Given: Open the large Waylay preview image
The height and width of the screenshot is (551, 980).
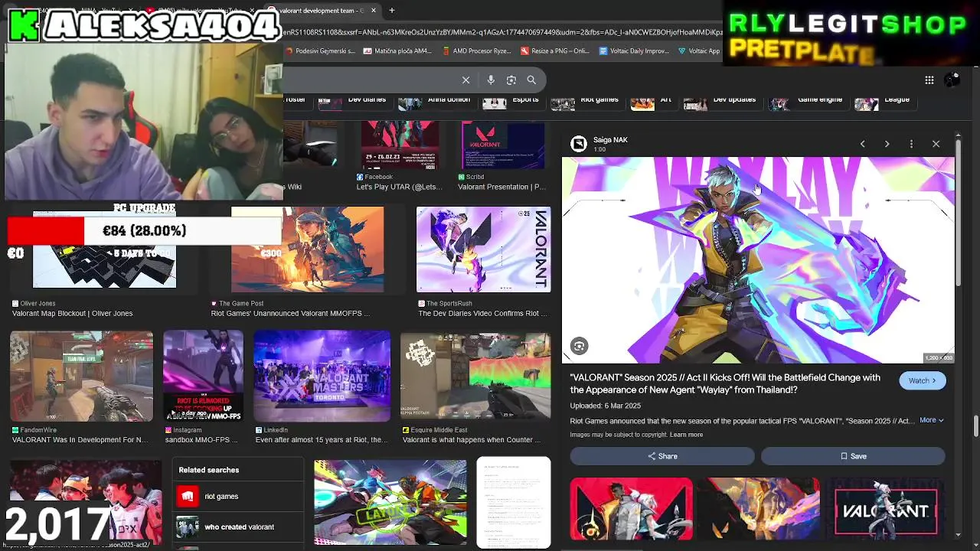Looking at the screenshot, I should (x=758, y=259).
